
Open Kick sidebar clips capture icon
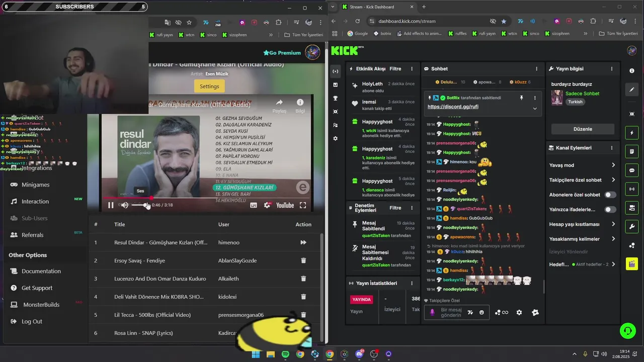(336, 112)
